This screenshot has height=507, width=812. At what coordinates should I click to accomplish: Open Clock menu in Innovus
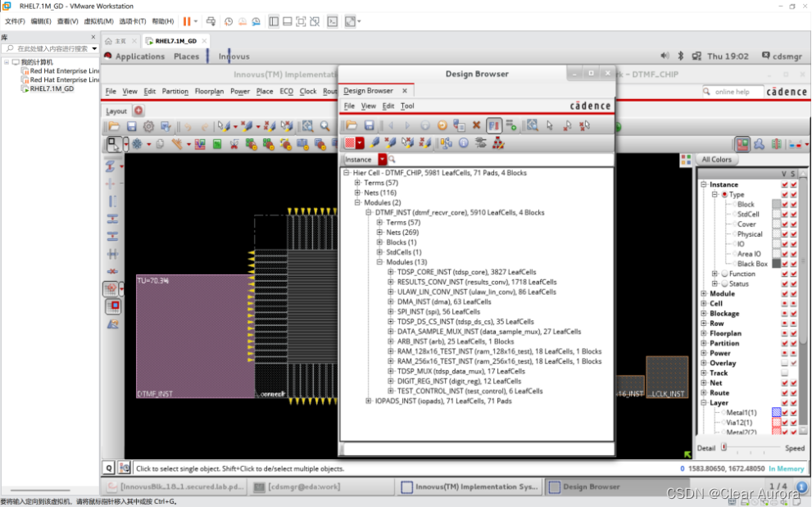coord(307,91)
